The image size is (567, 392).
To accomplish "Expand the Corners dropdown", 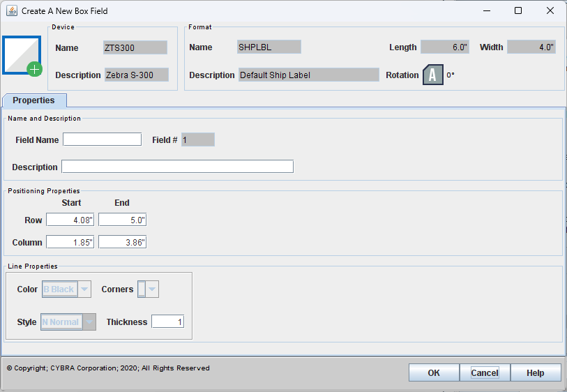I will click(149, 289).
